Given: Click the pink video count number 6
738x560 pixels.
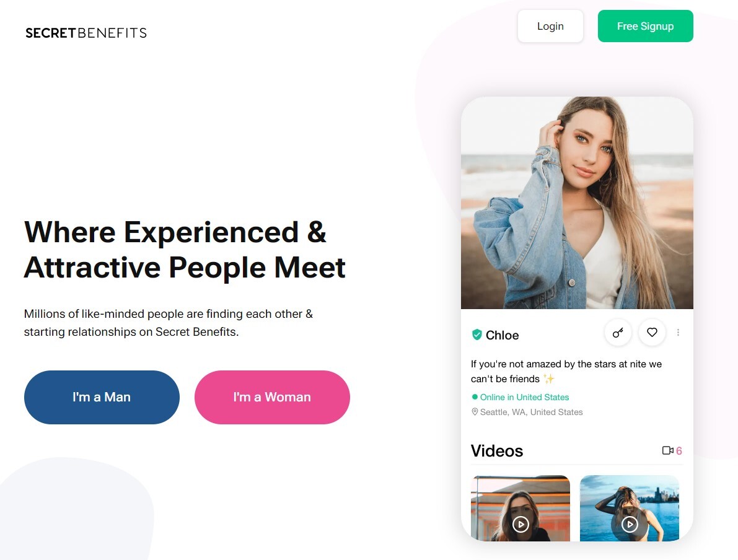Looking at the screenshot, I should 679,451.
